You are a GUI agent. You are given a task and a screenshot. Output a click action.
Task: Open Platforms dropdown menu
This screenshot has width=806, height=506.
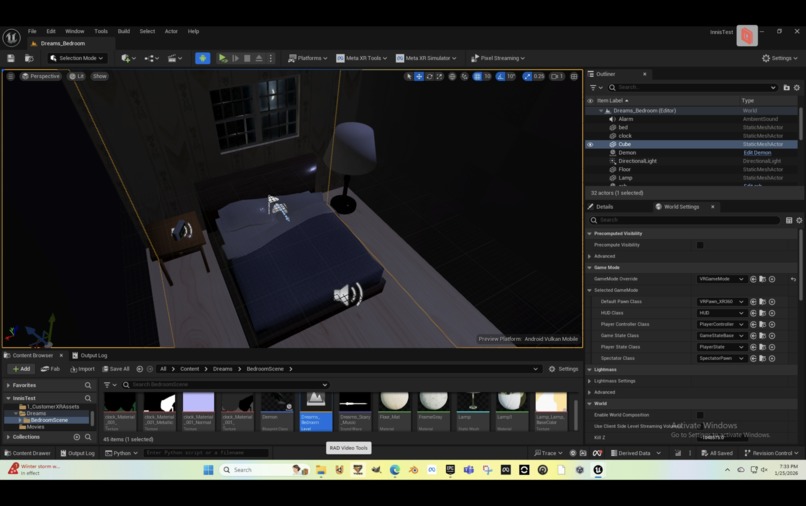coord(307,58)
